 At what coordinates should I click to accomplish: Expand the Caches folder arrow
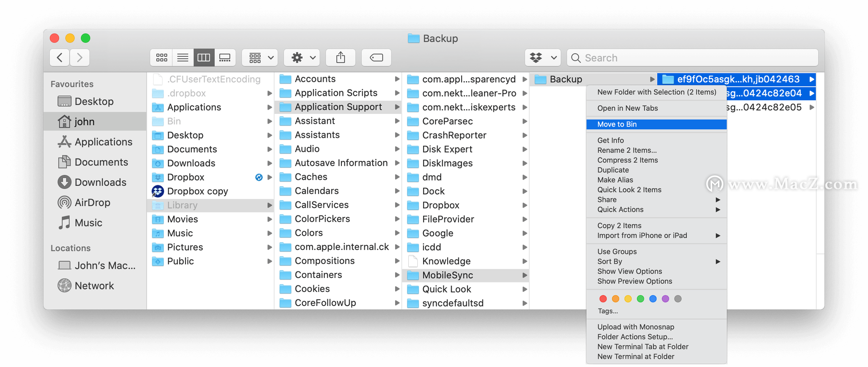pos(397,177)
